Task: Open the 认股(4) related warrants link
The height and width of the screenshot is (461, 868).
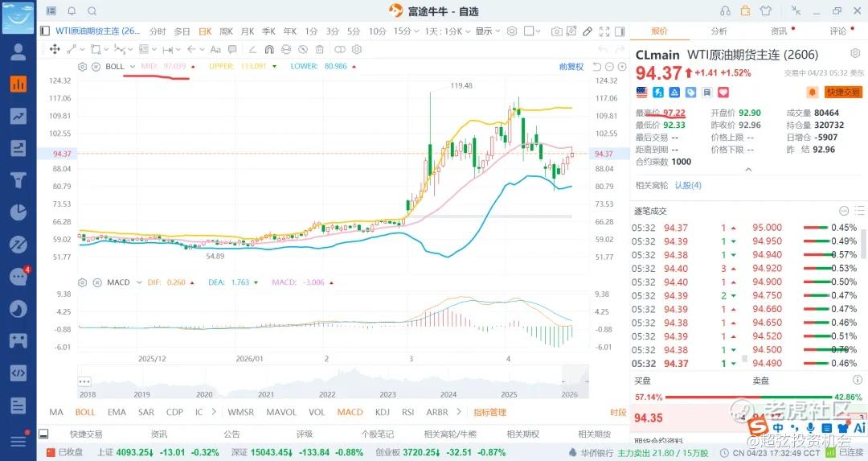Action: pos(687,185)
